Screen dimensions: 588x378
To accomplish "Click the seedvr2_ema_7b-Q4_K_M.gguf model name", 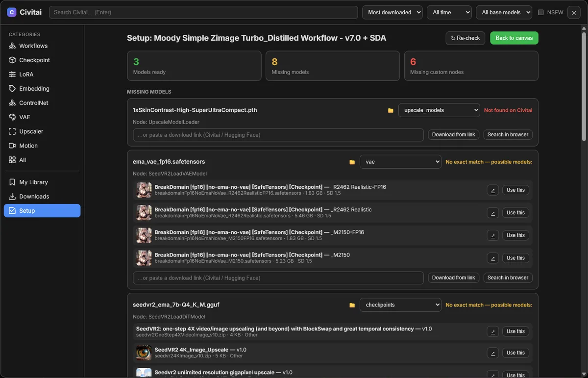I will (x=176, y=305).
